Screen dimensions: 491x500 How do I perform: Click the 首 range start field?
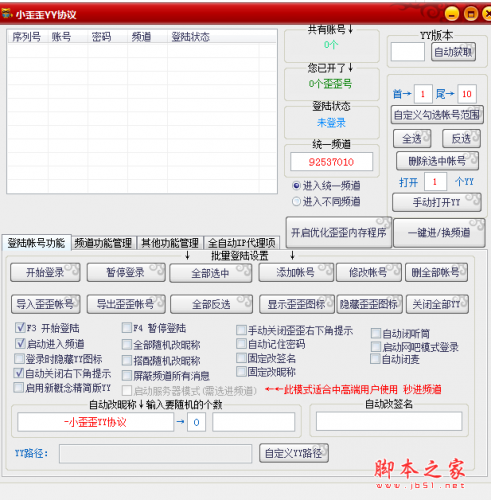pos(423,94)
